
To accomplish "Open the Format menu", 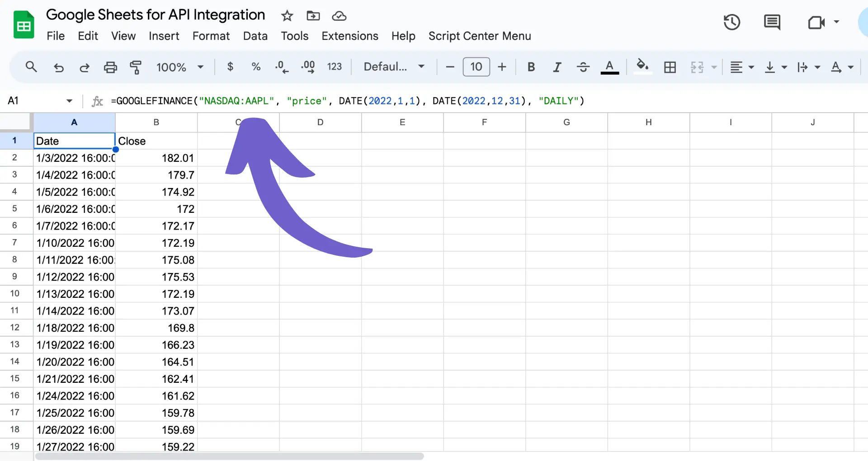I will coord(211,36).
